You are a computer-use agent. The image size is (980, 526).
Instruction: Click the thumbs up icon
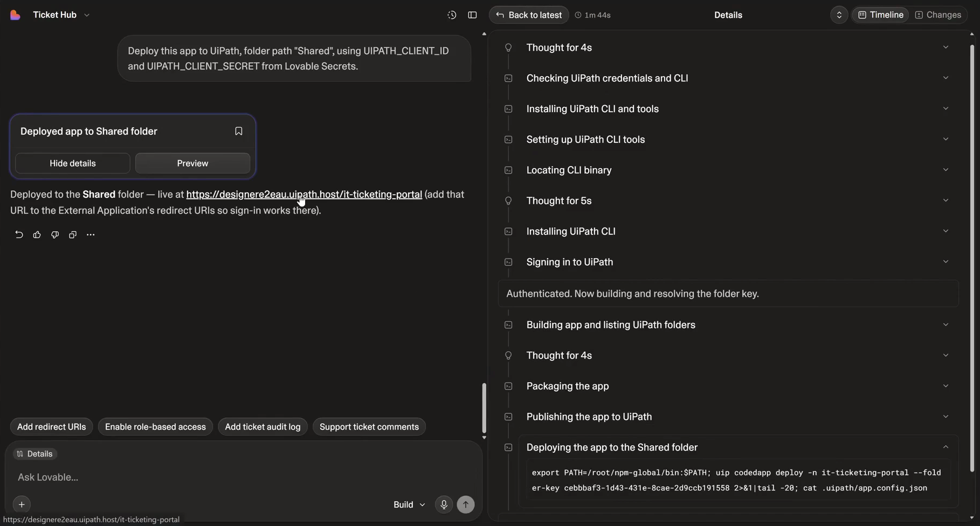click(37, 234)
